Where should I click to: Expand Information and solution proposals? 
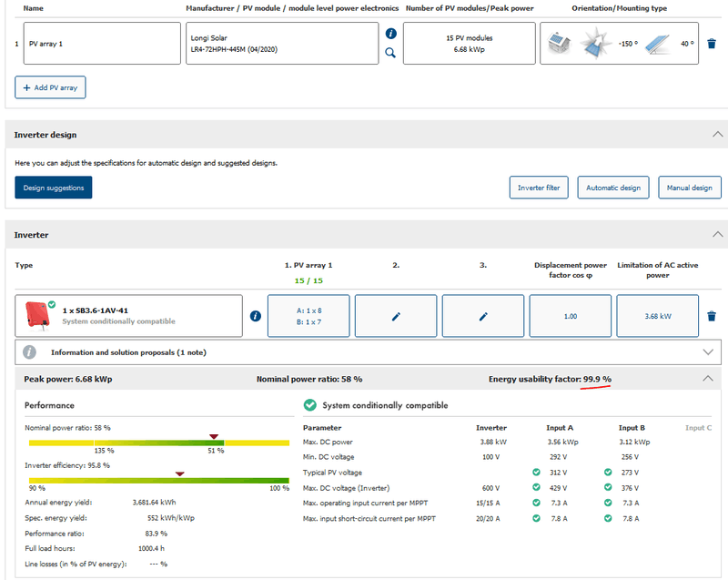(x=708, y=351)
